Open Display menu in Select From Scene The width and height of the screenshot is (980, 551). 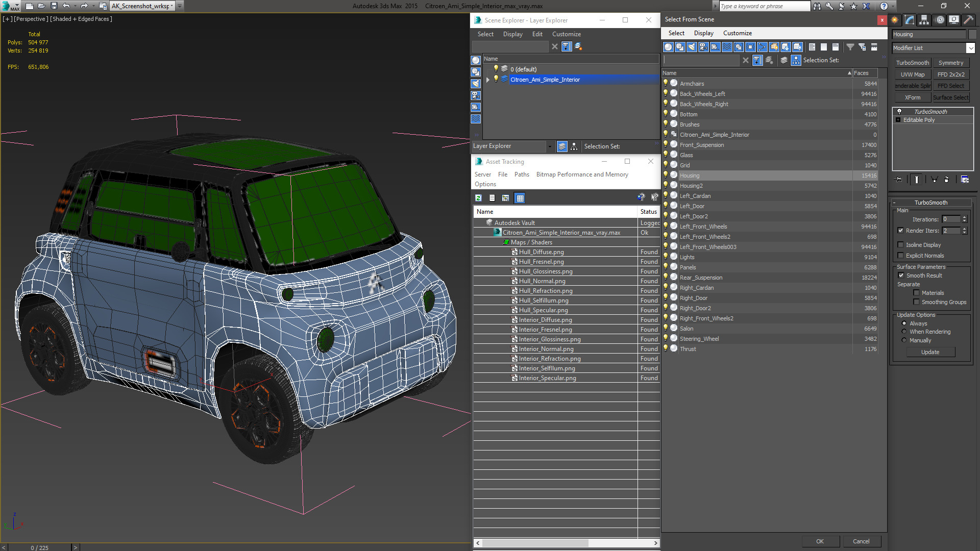(x=703, y=33)
